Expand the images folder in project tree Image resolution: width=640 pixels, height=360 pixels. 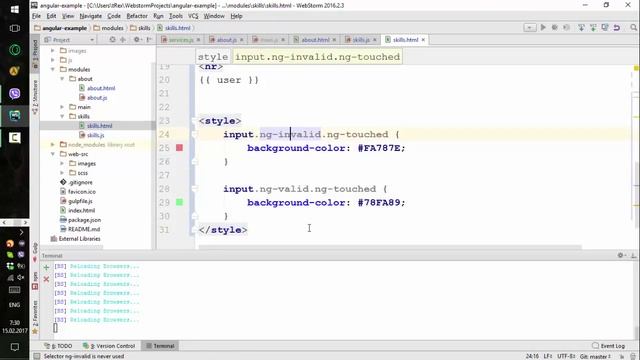(x=53, y=51)
